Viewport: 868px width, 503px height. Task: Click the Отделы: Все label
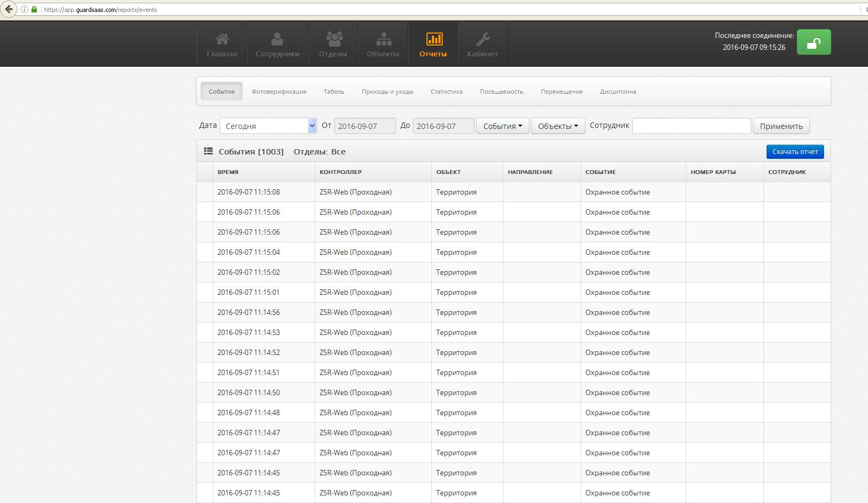coord(320,152)
